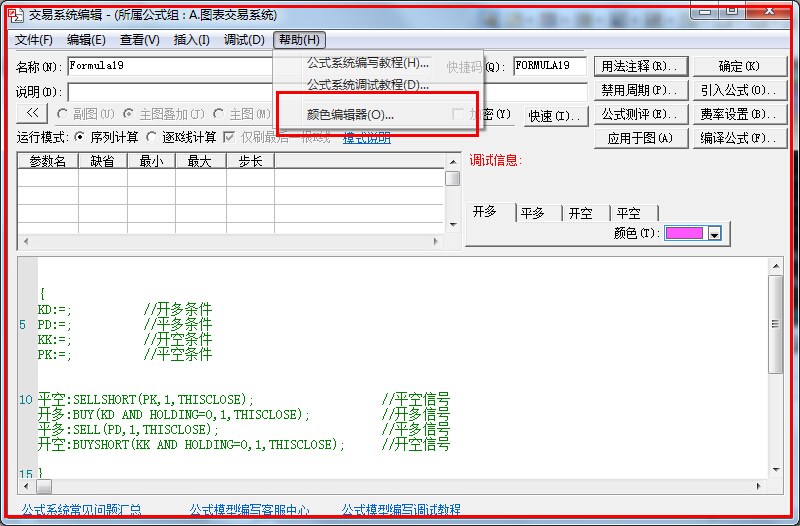Image resolution: width=800 pixels, height=526 pixels.
Task: Click the 名称 formula name input field
Action: click(170, 66)
